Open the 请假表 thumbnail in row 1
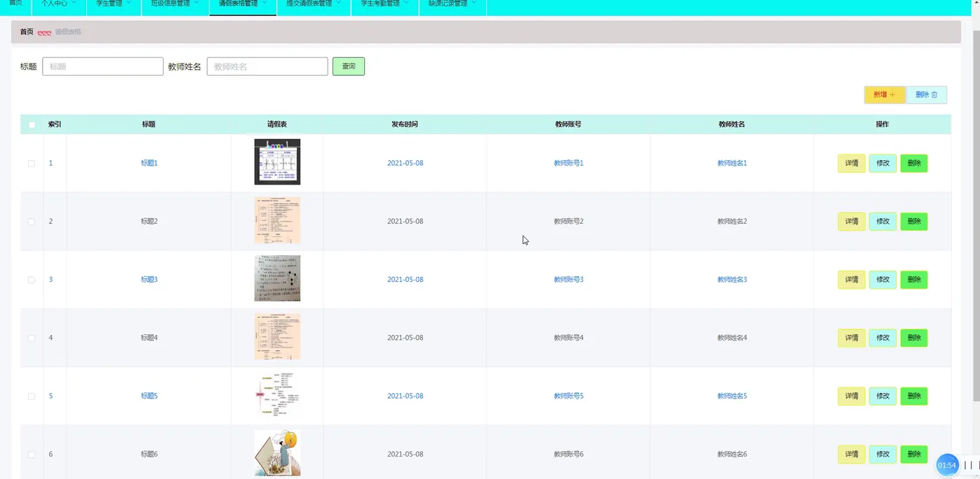The height and width of the screenshot is (479, 980). [x=277, y=162]
